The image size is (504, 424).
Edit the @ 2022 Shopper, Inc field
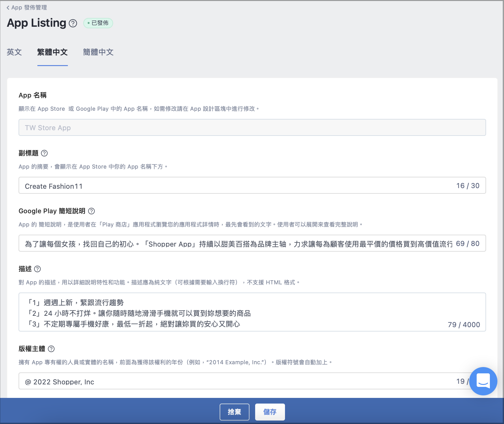[252, 381]
